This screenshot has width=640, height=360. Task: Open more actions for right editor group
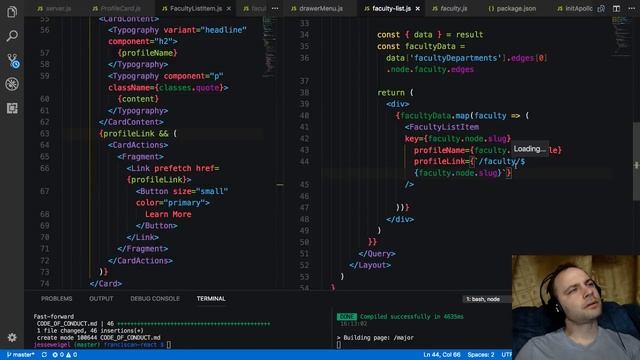coord(631,8)
